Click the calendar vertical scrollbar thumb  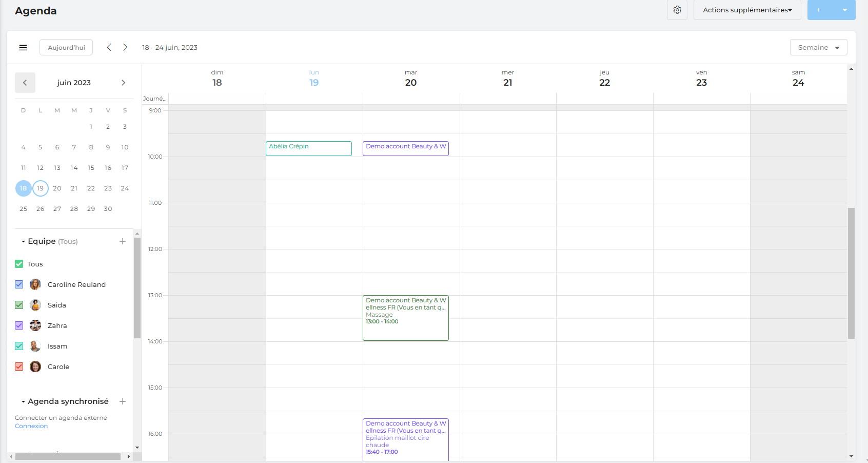click(852, 273)
